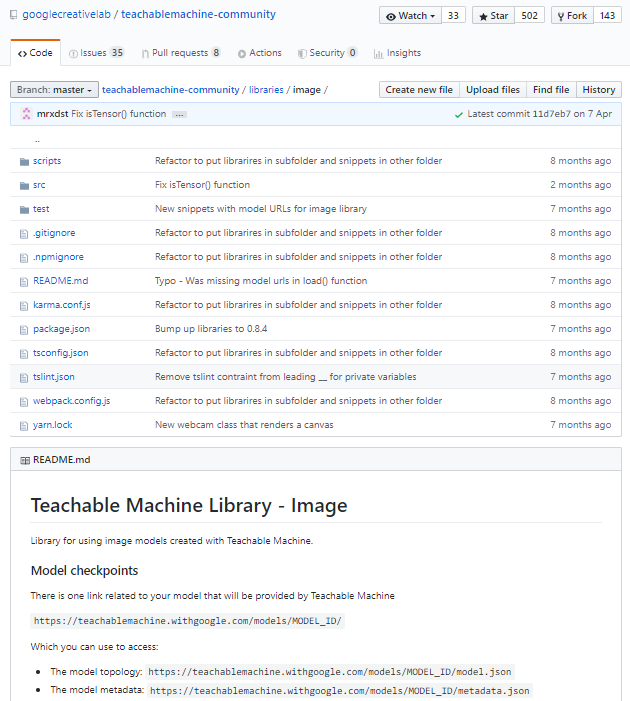Go up to parent directory (..)
The width and height of the screenshot is (630, 701).
tap(37, 139)
